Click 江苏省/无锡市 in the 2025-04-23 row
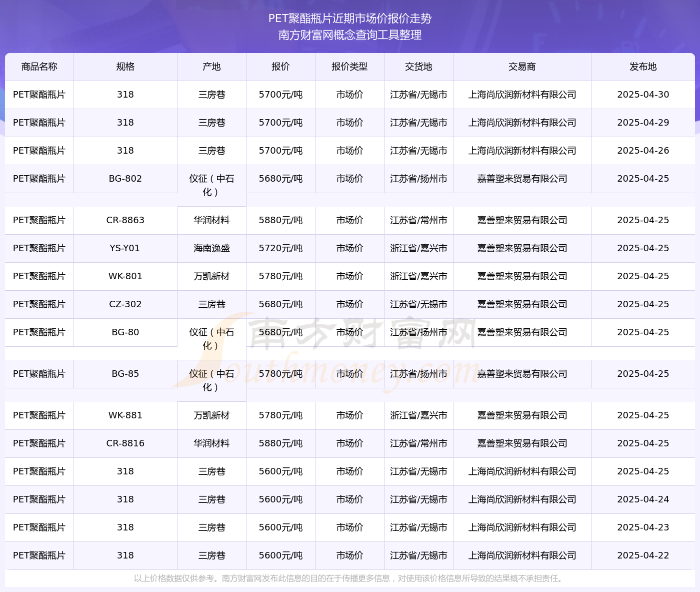Screen dimensions: 700x592 (x=418, y=527)
